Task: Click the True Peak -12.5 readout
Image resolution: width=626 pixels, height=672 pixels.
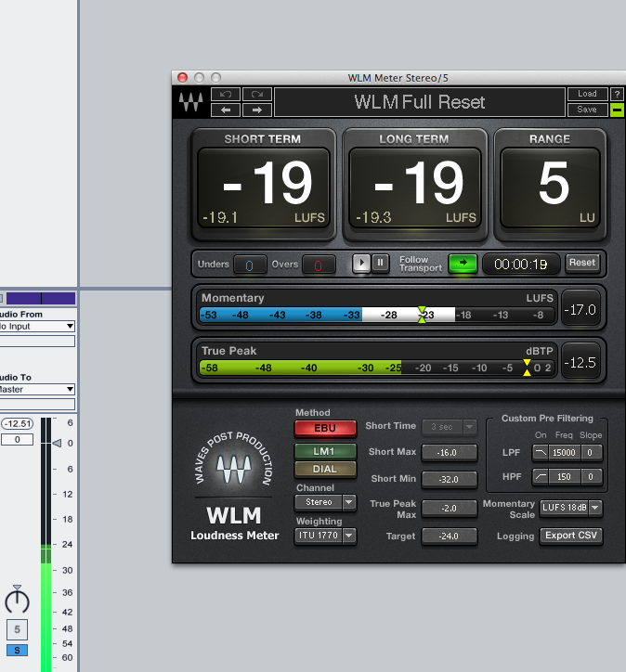Action: (x=580, y=363)
